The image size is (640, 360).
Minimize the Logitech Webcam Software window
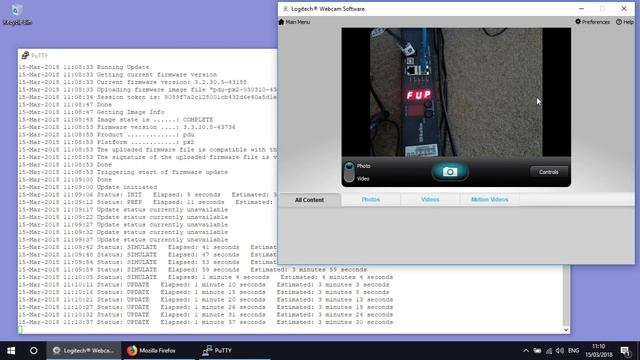pos(581,9)
